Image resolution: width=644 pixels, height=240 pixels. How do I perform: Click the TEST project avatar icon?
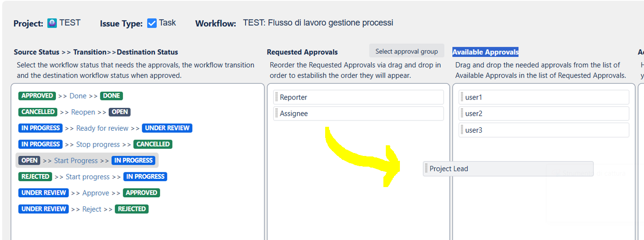(x=52, y=23)
